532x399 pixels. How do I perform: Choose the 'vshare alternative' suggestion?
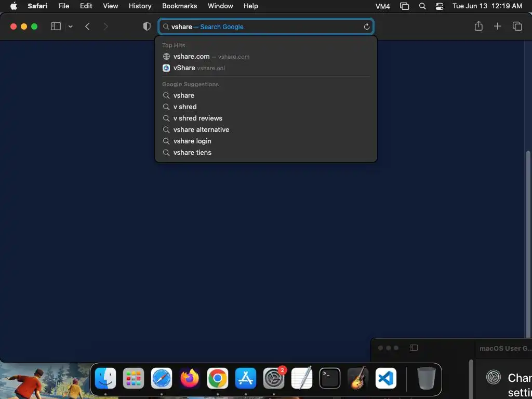[265, 129]
